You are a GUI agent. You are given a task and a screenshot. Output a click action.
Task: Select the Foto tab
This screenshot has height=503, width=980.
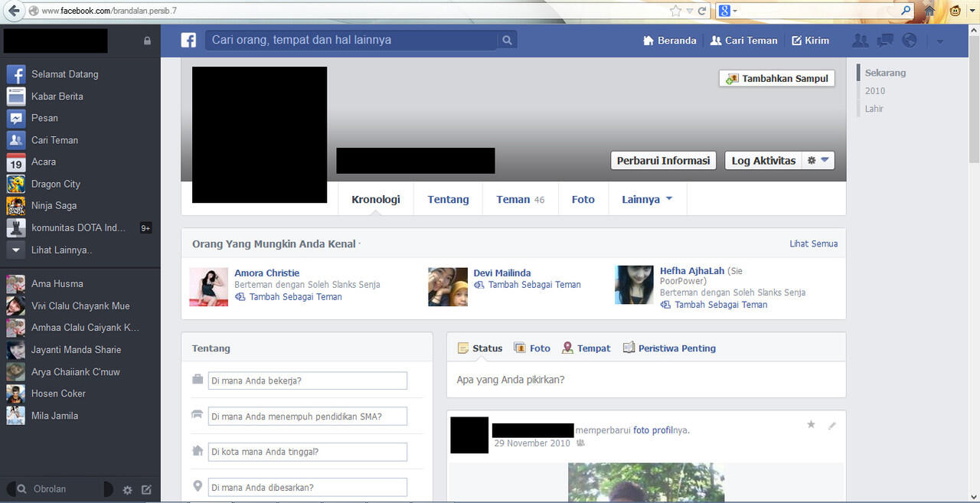[583, 199]
